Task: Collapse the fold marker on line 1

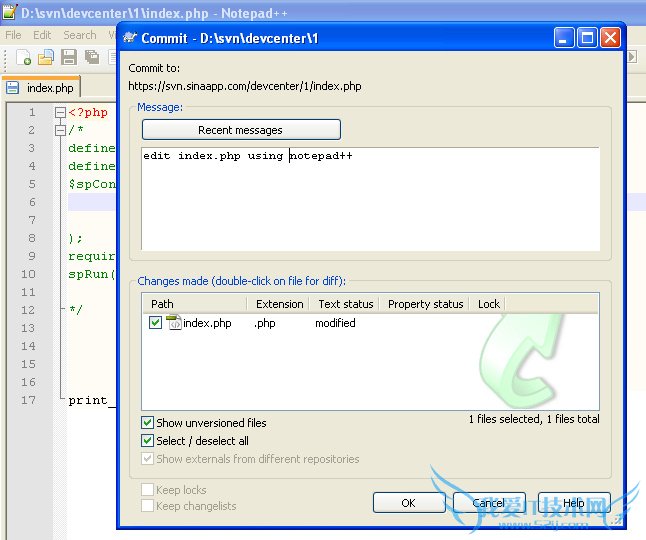Action: click(x=60, y=112)
